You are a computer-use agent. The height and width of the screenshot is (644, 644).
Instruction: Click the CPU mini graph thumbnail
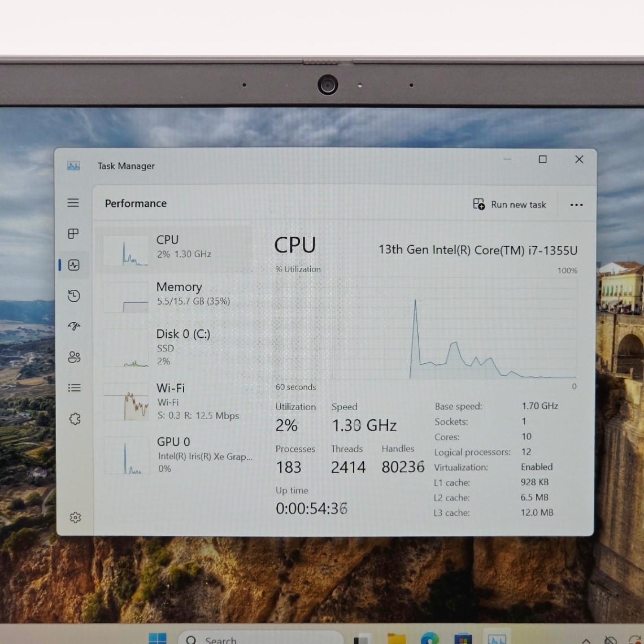coord(125,250)
